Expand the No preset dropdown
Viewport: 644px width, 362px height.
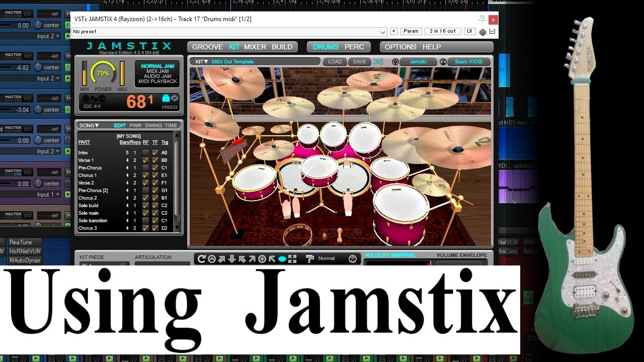point(383,32)
